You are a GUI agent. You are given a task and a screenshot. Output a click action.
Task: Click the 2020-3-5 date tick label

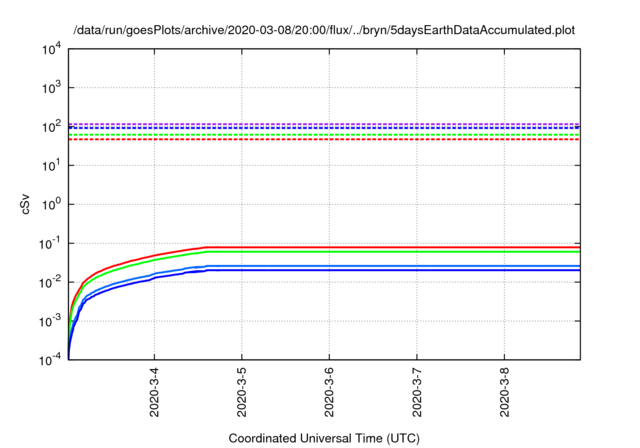coord(242,392)
